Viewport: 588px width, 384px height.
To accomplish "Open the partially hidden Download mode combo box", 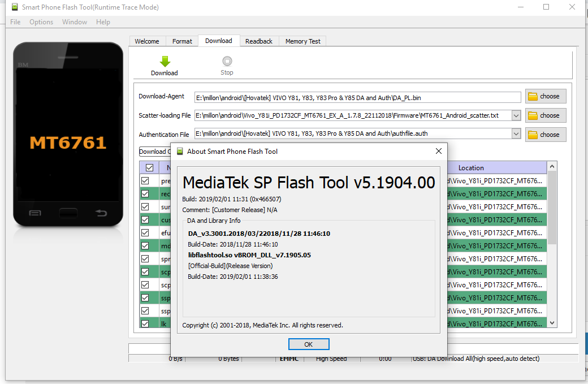I will pyautogui.click(x=155, y=152).
